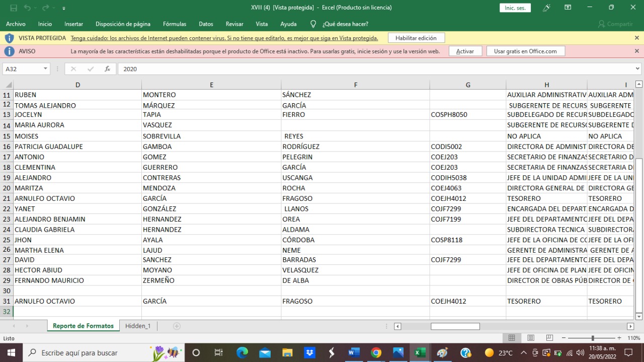Click zoom out minus icon
This screenshot has height=362, width=644.
click(x=564, y=338)
